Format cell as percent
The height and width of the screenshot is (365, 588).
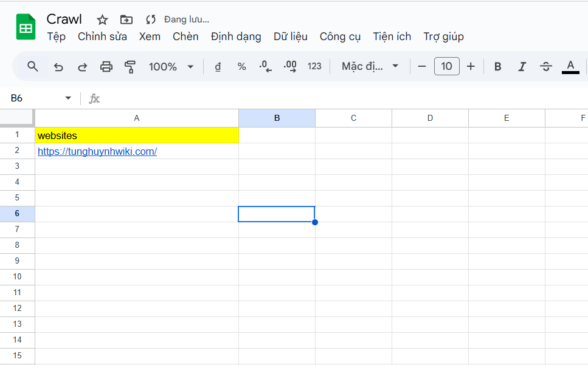click(242, 67)
